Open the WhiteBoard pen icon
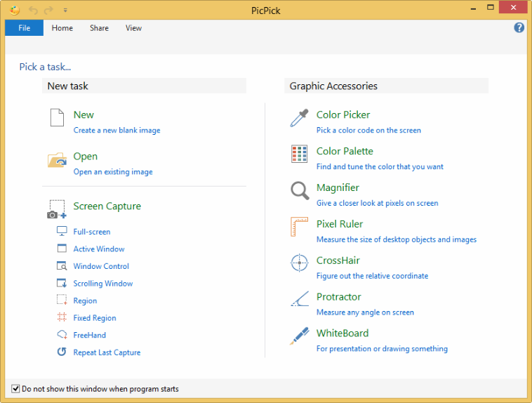532x403 pixels. click(x=299, y=336)
